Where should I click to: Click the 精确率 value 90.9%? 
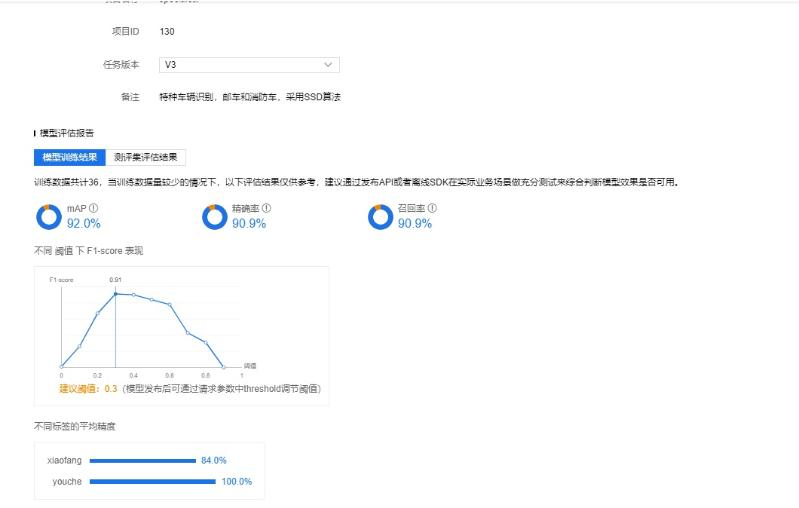click(x=249, y=224)
